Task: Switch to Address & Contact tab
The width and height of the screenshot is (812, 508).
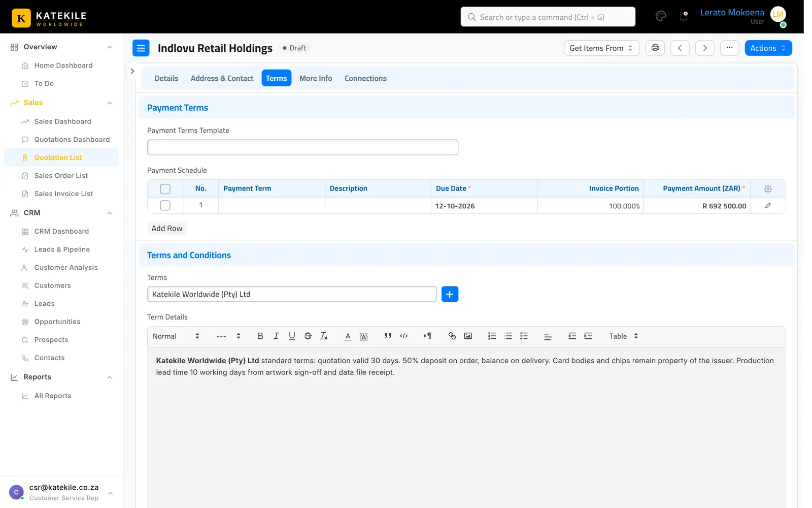Action: click(x=222, y=78)
